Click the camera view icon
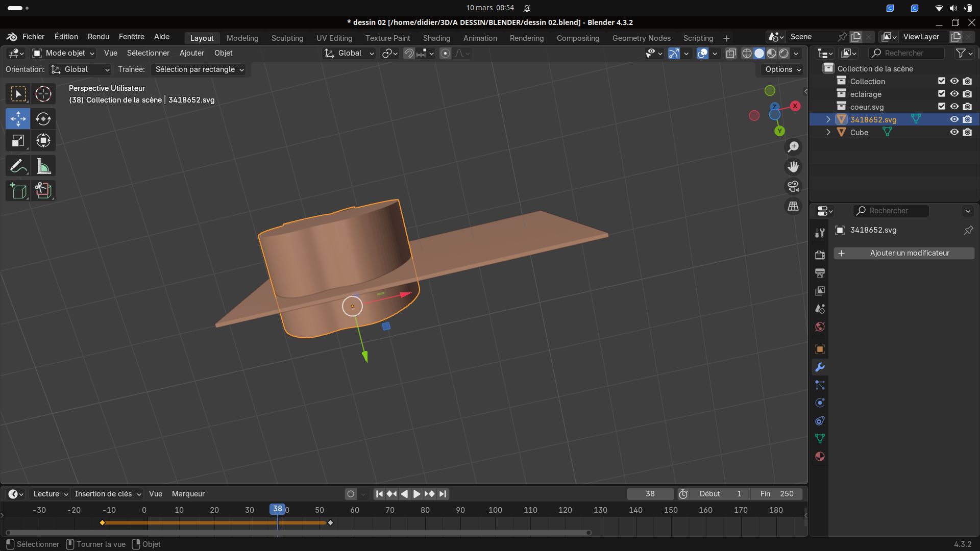 click(x=793, y=187)
